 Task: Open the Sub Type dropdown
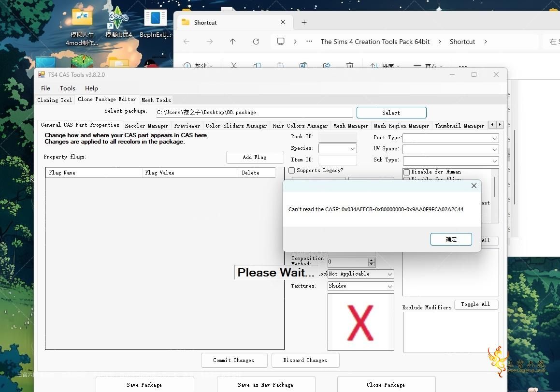click(495, 161)
